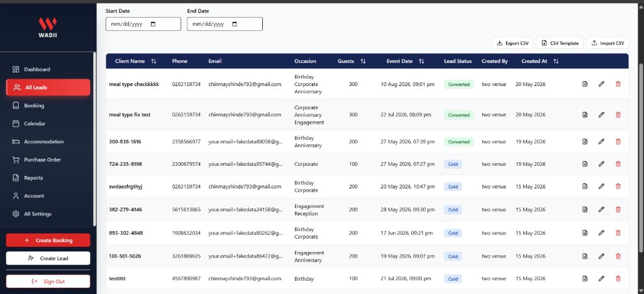This screenshot has width=644, height=294.
Task: Click the Create Lead button
Action: click(48, 258)
